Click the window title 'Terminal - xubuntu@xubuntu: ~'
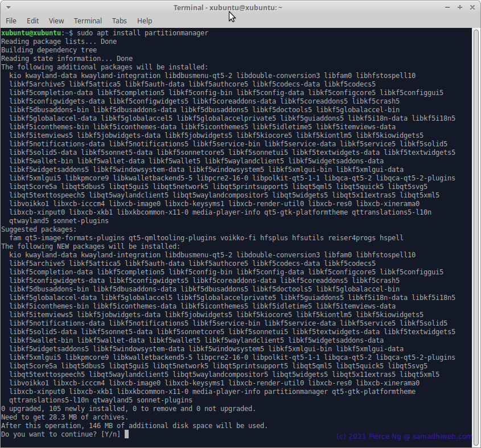 (228, 7)
